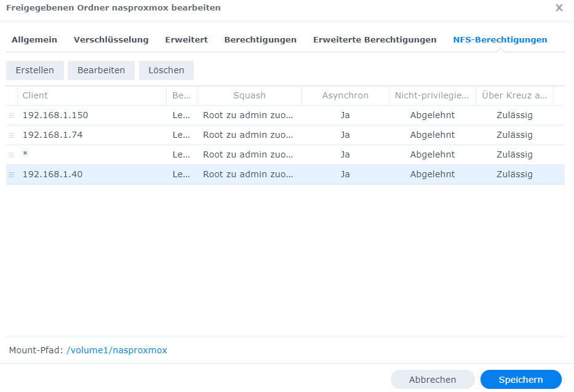Click the drag handle for the * client row
The image size is (574, 392).
point(11,155)
